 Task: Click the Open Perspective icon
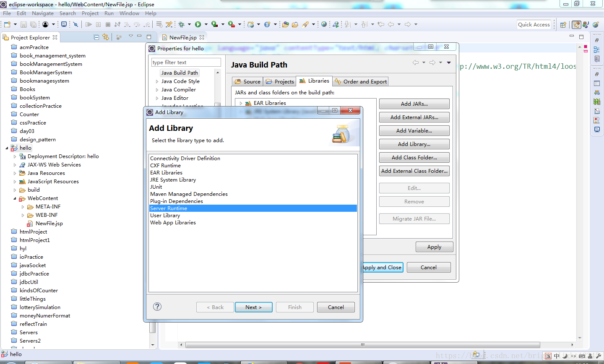[x=563, y=25]
